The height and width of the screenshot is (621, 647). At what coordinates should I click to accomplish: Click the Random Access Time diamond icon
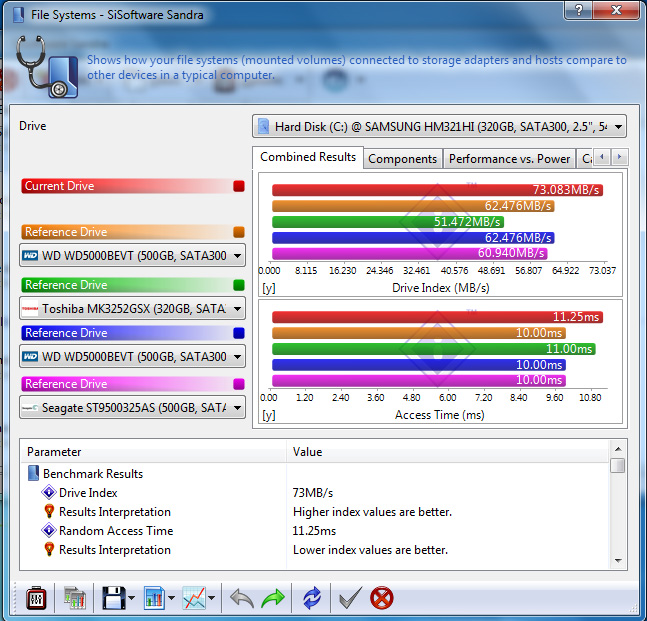(49, 530)
